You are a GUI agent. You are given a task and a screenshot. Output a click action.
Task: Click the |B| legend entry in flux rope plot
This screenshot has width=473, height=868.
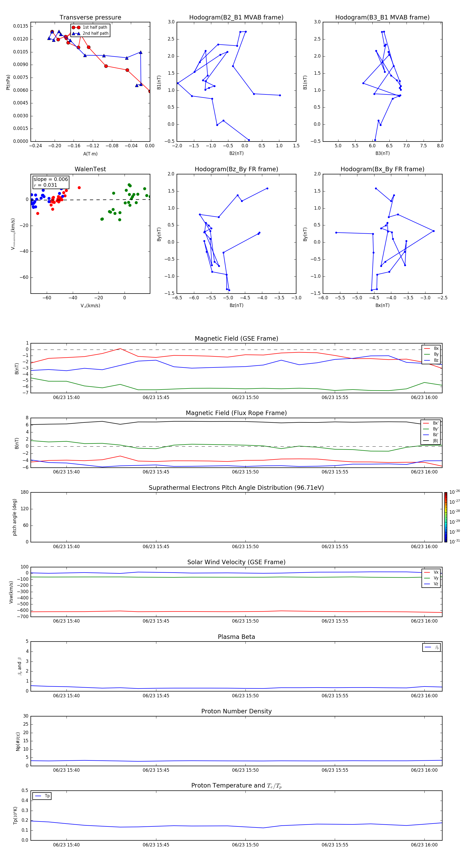click(431, 441)
